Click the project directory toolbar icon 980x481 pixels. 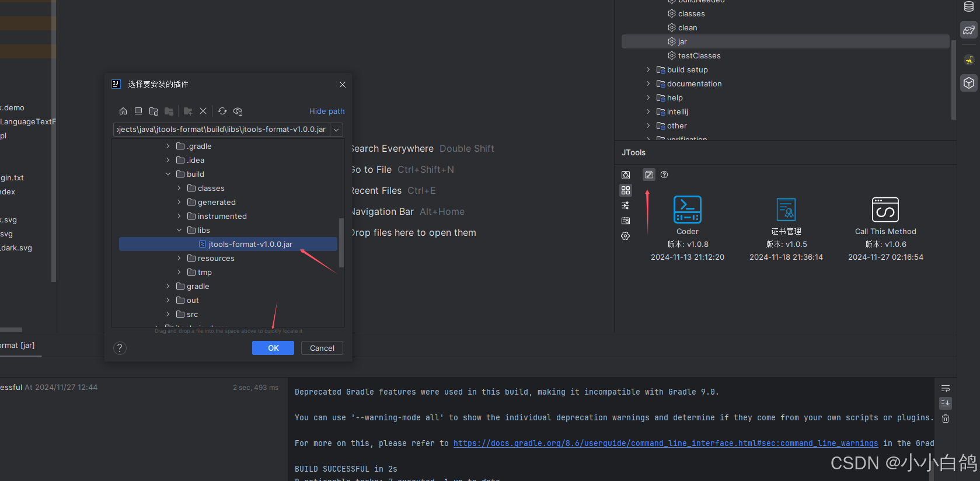(154, 111)
